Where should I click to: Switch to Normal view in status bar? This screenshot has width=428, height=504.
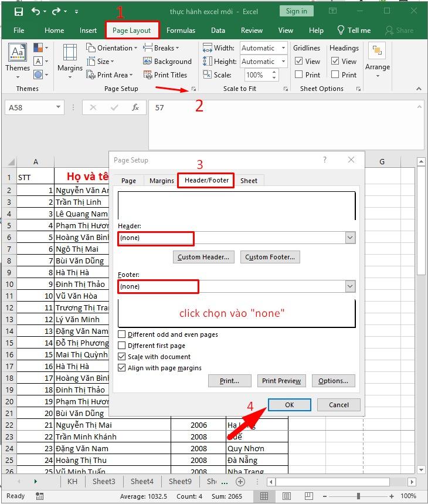coord(264,496)
